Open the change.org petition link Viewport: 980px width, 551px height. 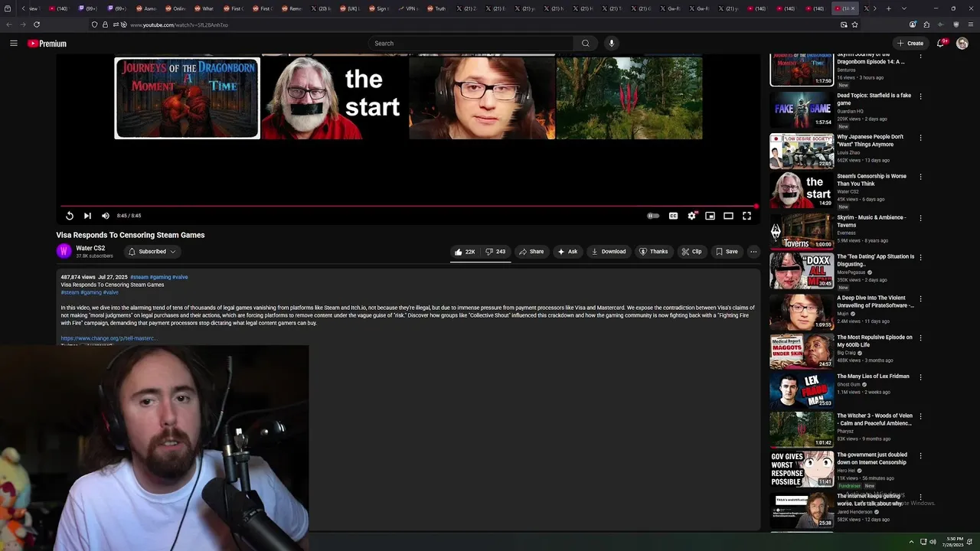[109, 338]
